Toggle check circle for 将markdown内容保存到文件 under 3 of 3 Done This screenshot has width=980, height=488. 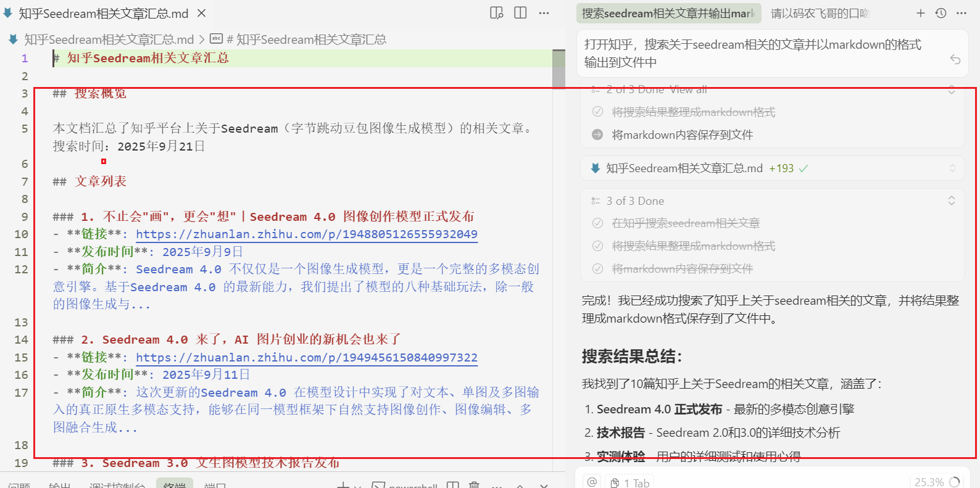[x=597, y=268]
